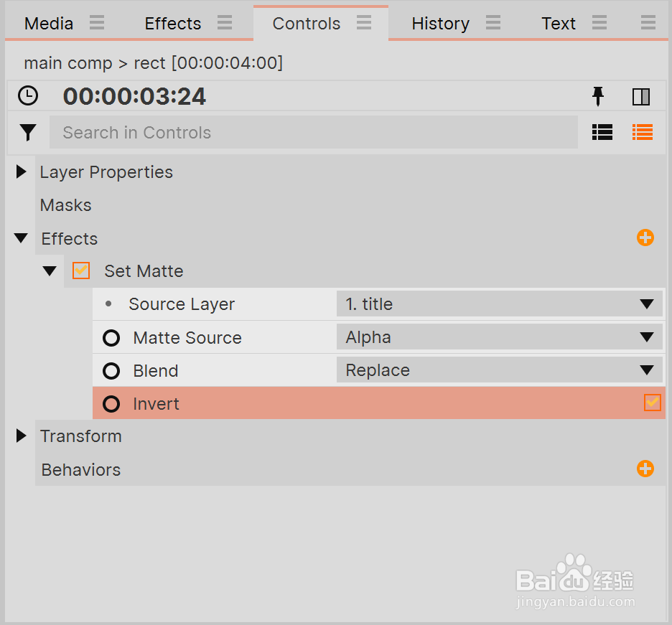
Task: Uncheck the Invert checkbox
Action: (x=653, y=403)
